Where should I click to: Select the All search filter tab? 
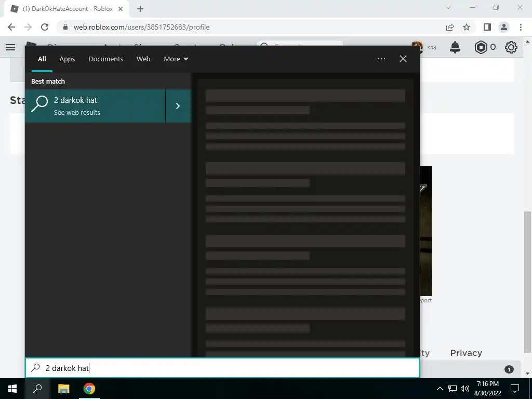click(x=42, y=59)
